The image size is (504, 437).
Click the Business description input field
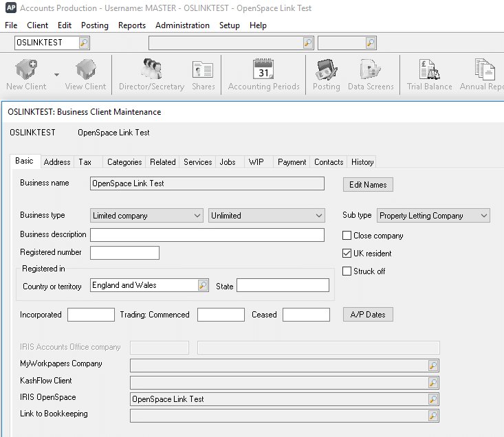pyautogui.click(x=207, y=235)
